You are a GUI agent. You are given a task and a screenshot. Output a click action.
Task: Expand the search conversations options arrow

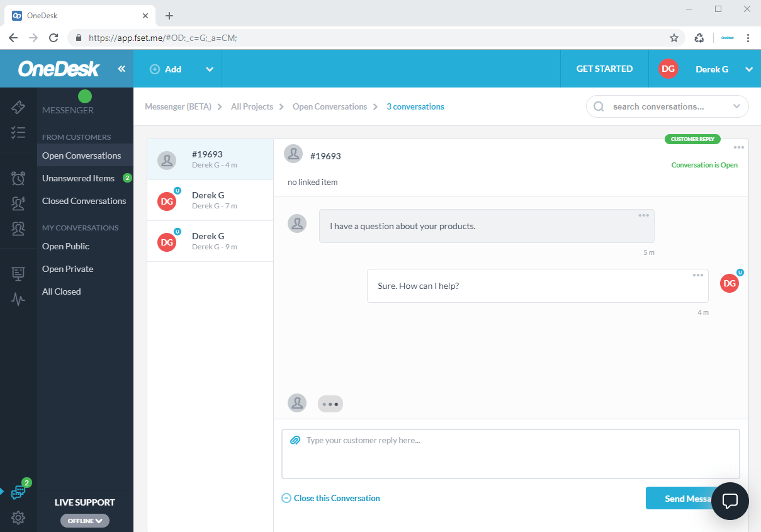(737, 106)
